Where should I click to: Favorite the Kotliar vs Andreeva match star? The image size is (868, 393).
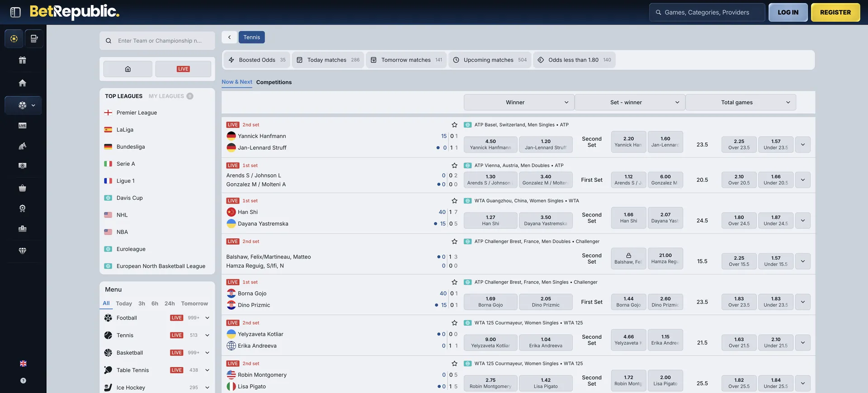454,323
